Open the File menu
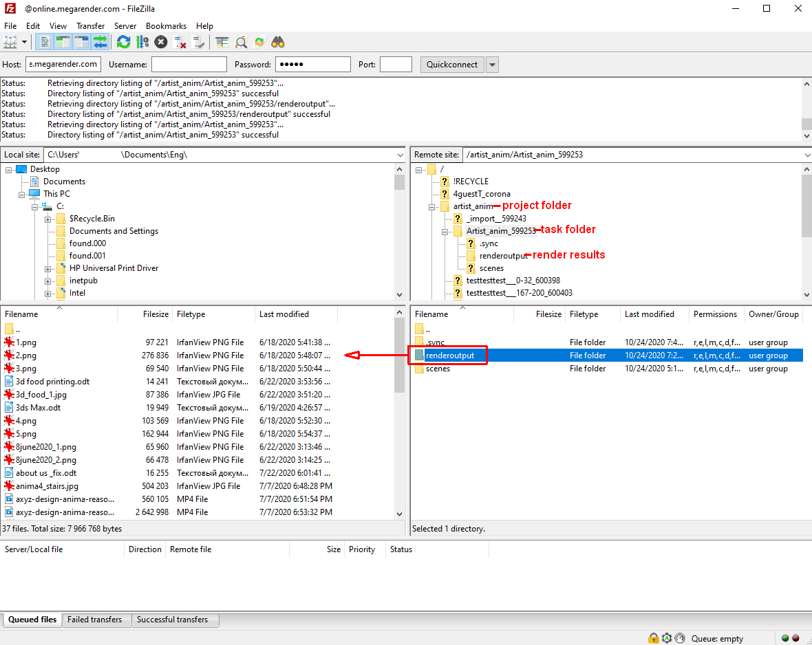812x645 pixels. tap(10, 26)
